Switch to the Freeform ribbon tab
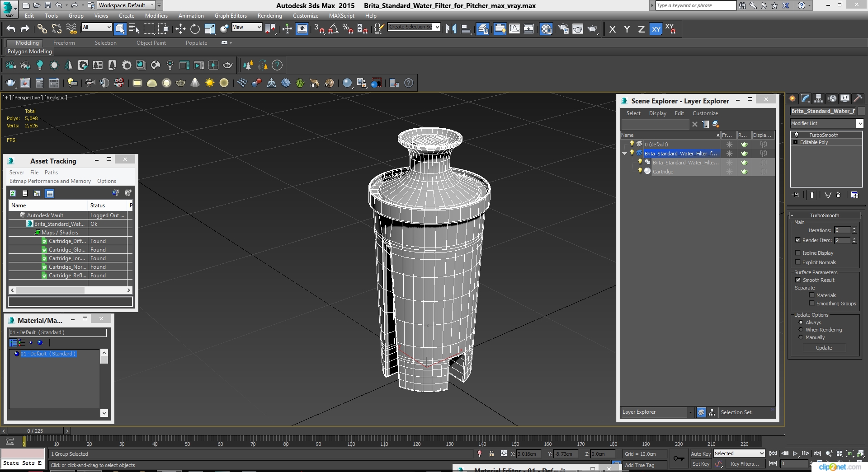The width and height of the screenshot is (868, 472). click(x=64, y=43)
